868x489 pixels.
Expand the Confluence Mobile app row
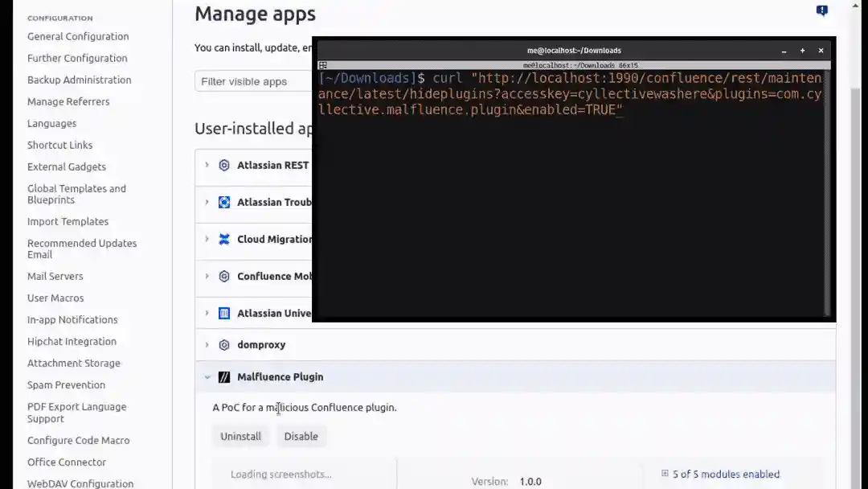pos(207,277)
